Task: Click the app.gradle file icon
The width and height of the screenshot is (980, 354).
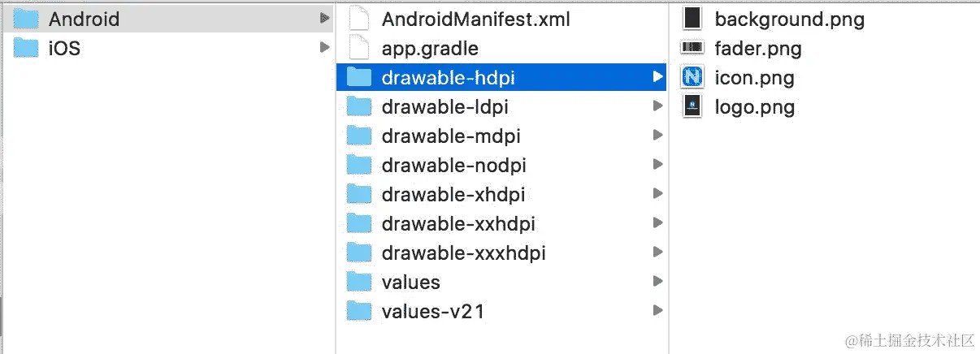Action: (x=359, y=48)
